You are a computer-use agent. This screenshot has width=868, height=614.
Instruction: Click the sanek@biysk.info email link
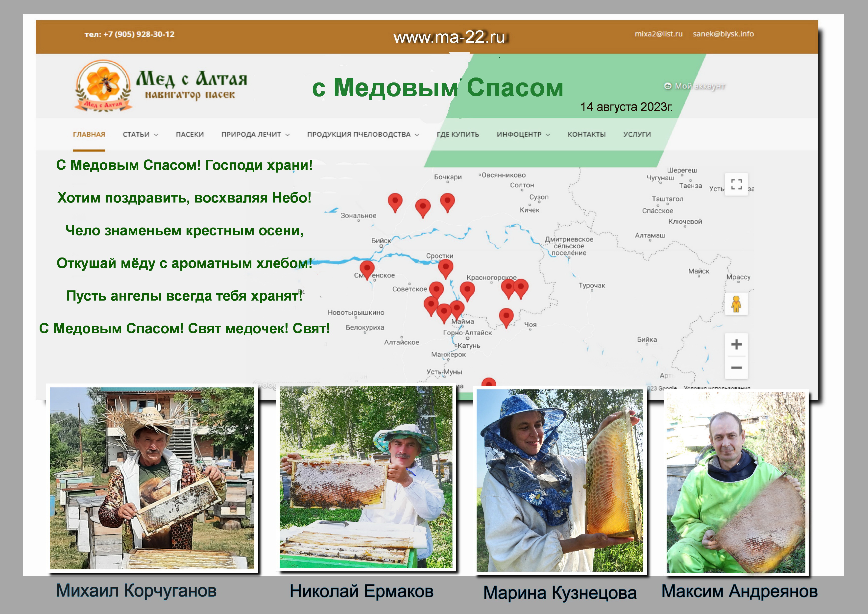[x=723, y=34]
